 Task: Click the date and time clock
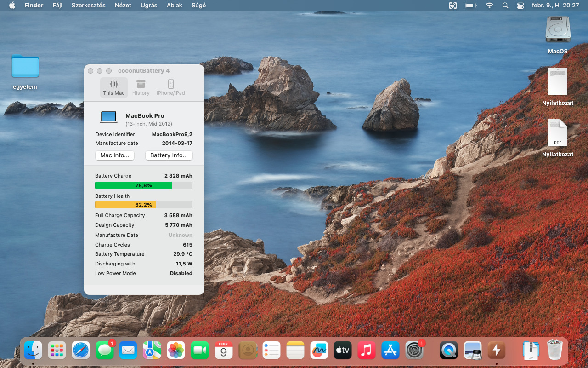pos(555,6)
